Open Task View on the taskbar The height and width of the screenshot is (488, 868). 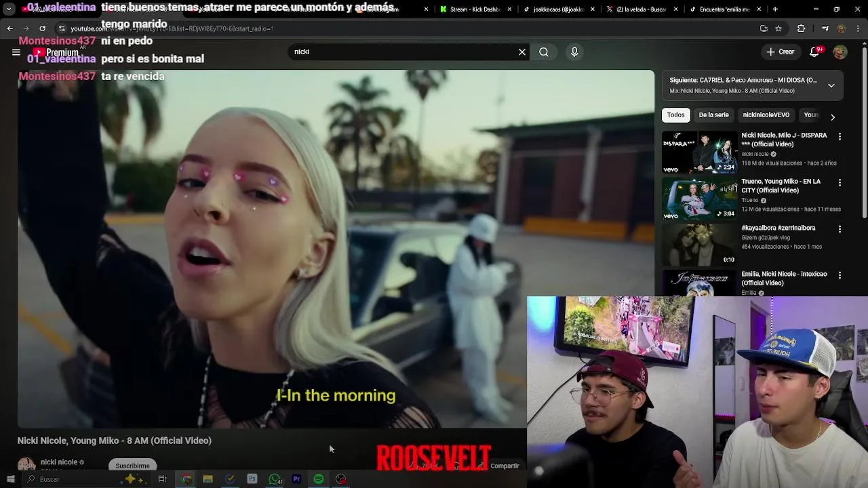[162, 479]
